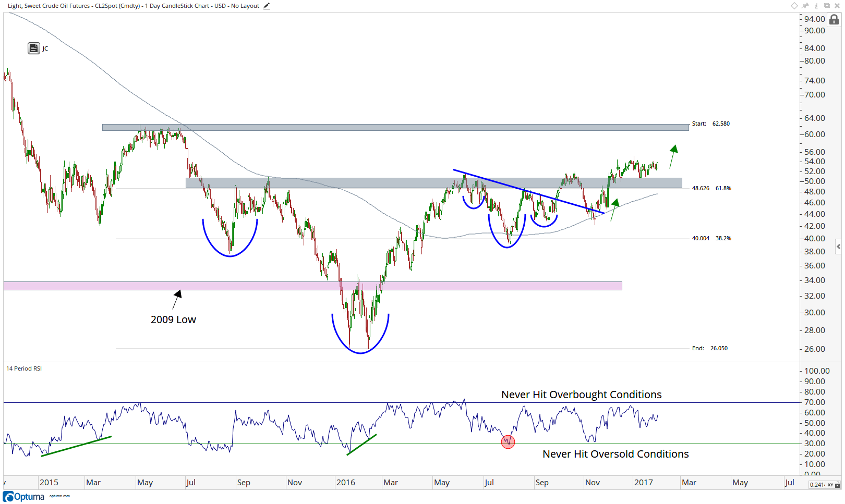Toggle the XY scale lock button

pyautogui.click(x=834, y=485)
